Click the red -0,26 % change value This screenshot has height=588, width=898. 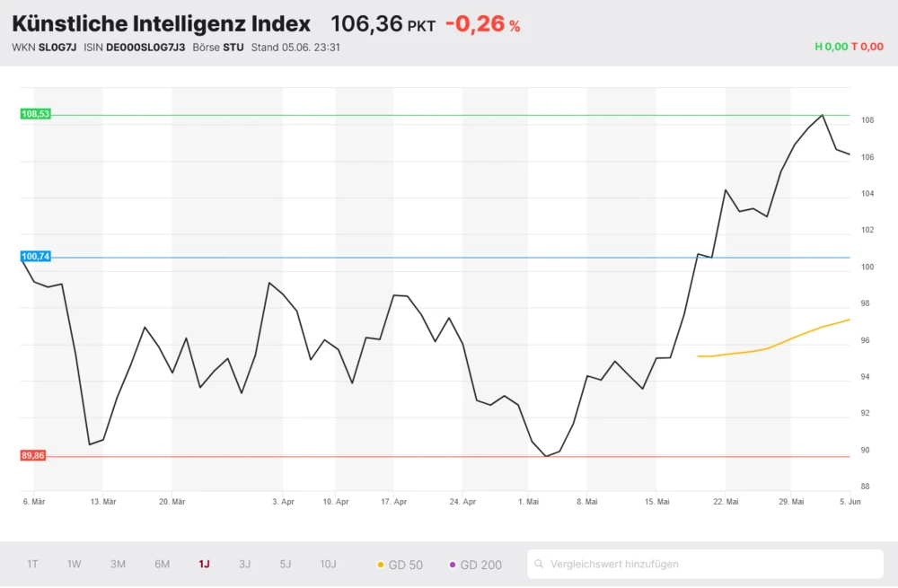(x=482, y=24)
